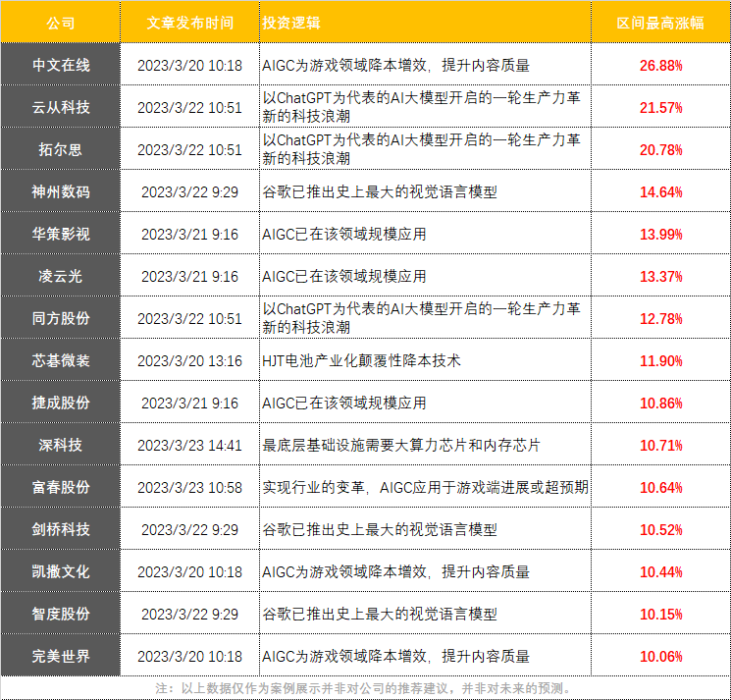Select the 拓尔思 company cell
The height and width of the screenshot is (700, 731).
coord(61,149)
